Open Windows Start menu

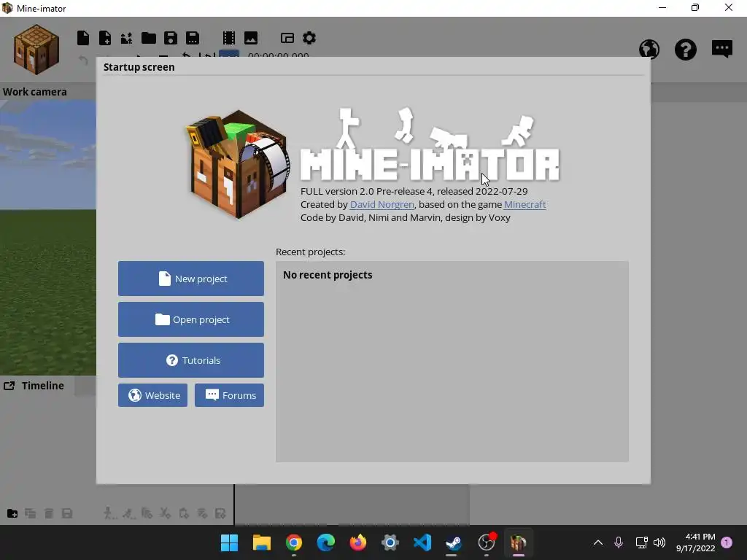(229, 542)
